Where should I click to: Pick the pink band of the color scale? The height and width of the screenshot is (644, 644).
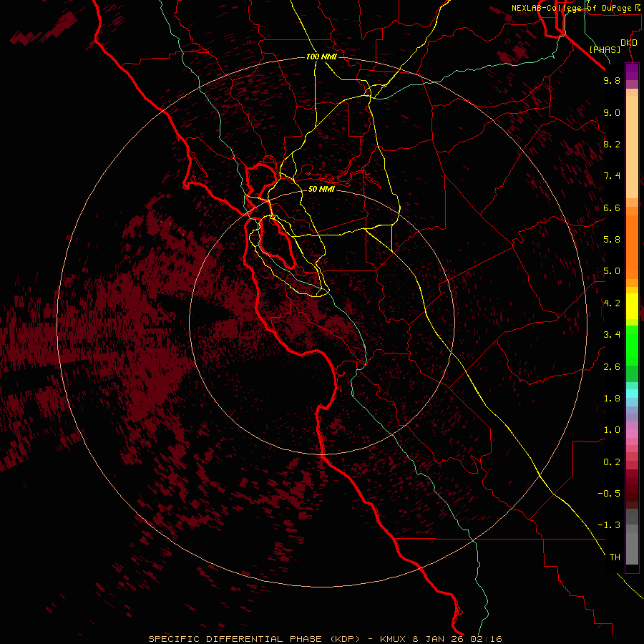632,434
